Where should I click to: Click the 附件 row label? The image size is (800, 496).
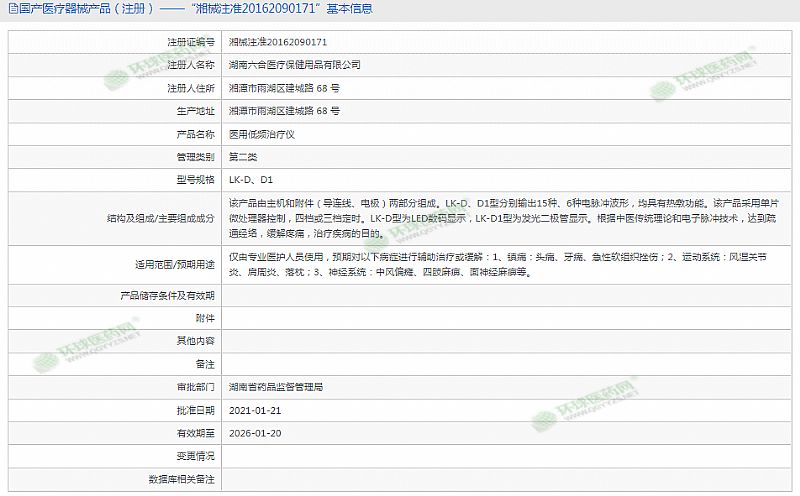click(x=205, y=318)
